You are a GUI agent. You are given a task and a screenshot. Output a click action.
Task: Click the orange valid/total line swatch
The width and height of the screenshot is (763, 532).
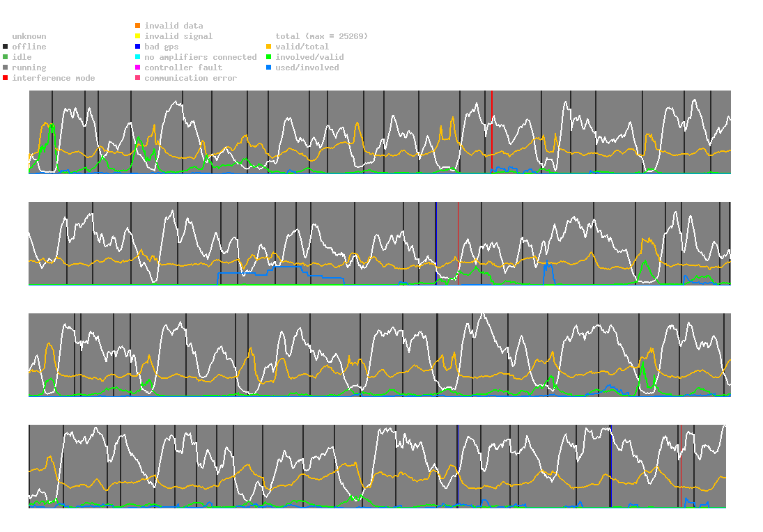click(x=269, y=47)
